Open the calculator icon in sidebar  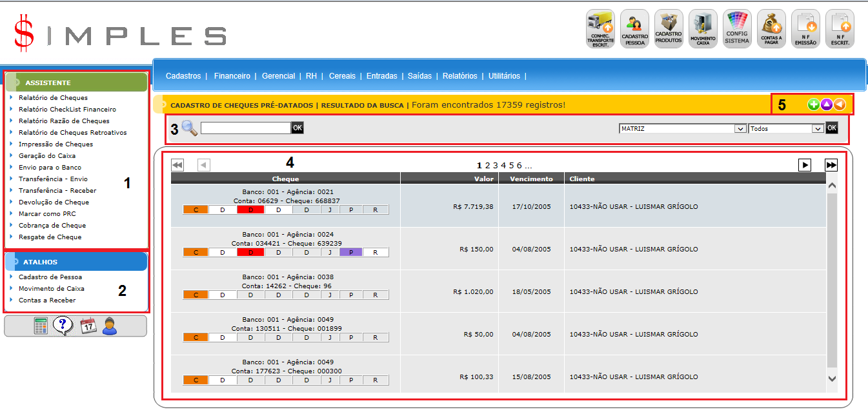(x=41, y=326)
